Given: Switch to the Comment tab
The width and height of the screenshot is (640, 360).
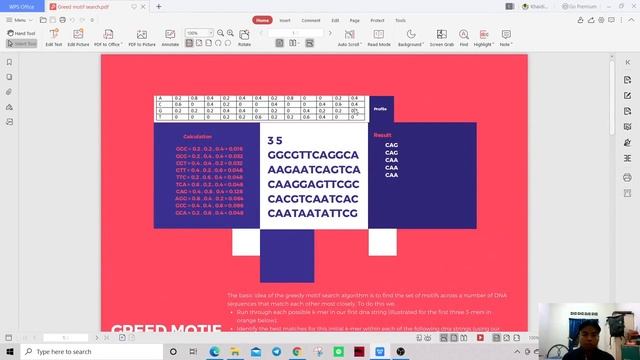Looking at the screenshot, I should tap(311, 20).
